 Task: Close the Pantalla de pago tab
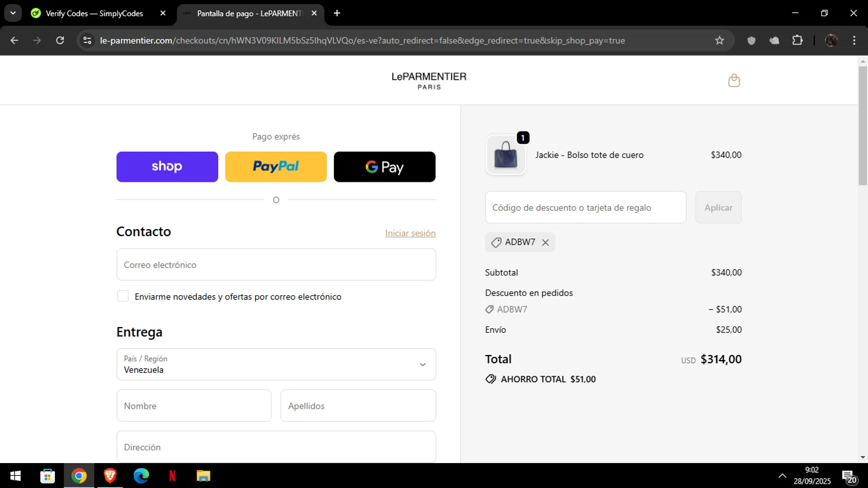click(314, 13)
